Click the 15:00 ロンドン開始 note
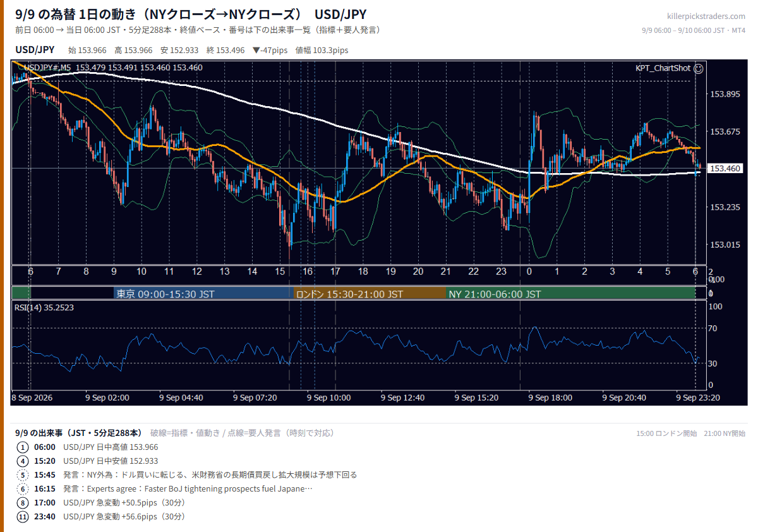The image size is (758, 532). pyautogui.click(x=666, y=433)
